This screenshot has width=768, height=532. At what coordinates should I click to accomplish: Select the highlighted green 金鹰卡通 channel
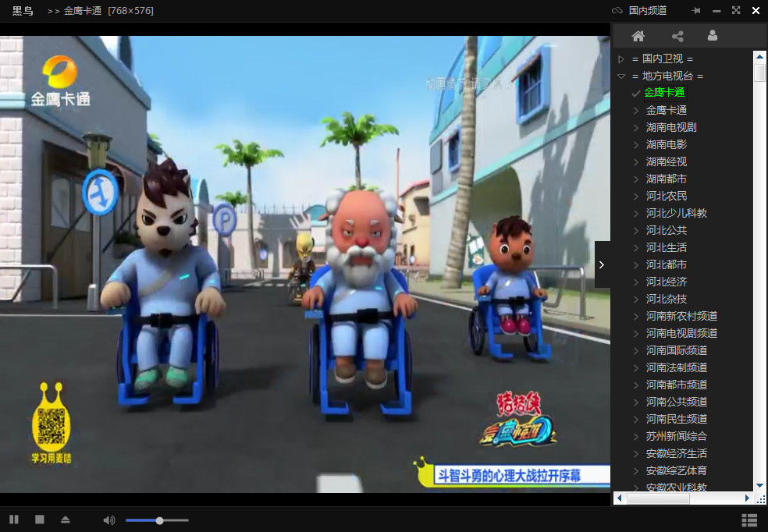pos(664,93)
